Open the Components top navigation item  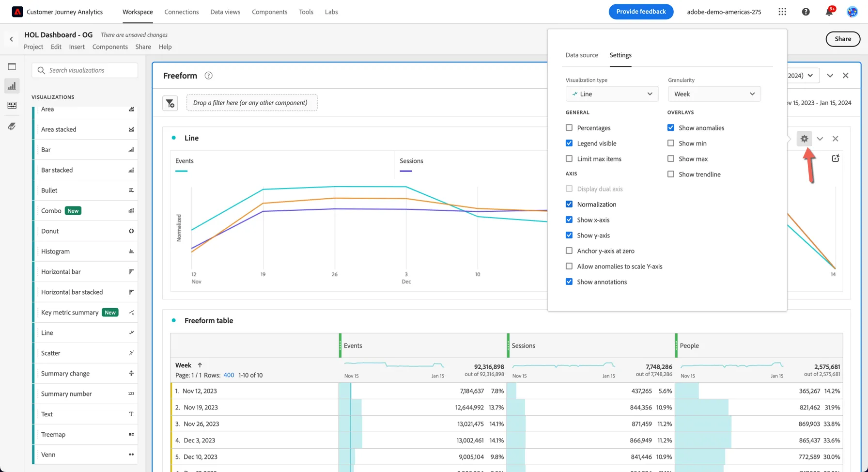click(269, 12)
